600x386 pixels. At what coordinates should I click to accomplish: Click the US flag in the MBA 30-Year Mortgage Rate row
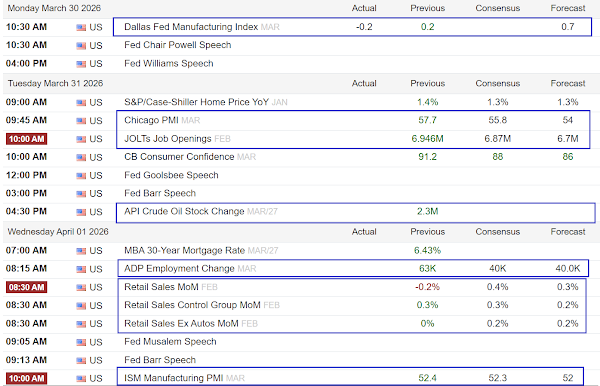(x=81, y=251)
